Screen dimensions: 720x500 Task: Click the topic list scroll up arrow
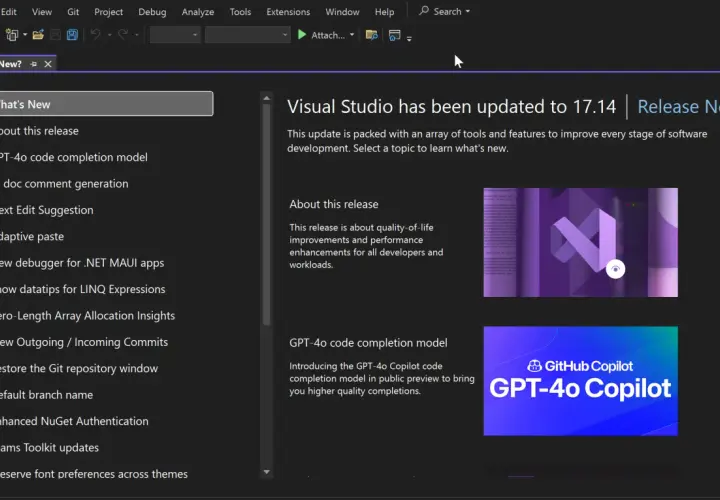(266, 98)
